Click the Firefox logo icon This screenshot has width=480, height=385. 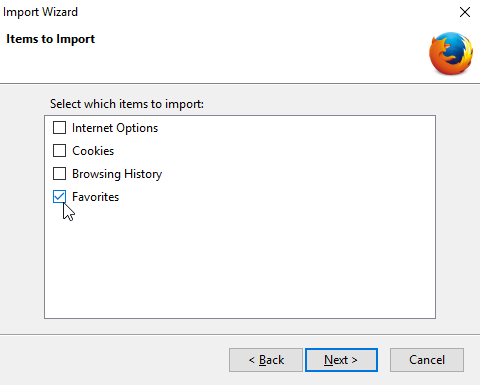pyautogui.click(x=451, y=53)
